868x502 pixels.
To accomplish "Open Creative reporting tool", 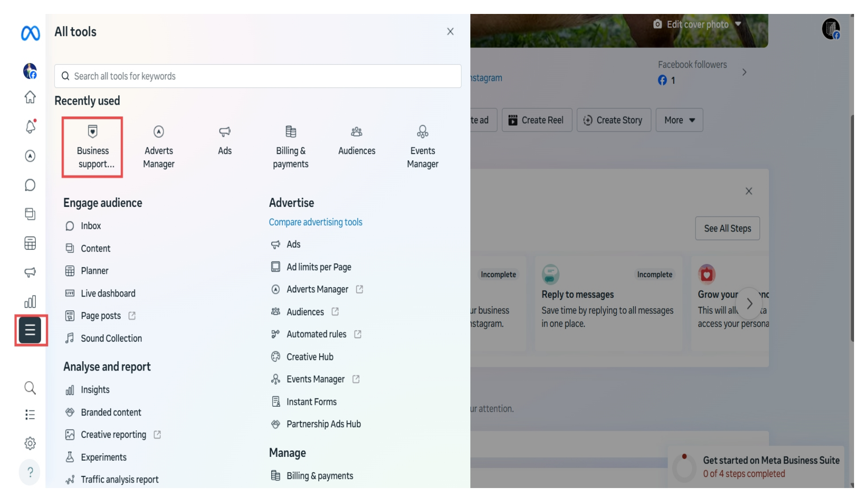I will click(113, 435).
